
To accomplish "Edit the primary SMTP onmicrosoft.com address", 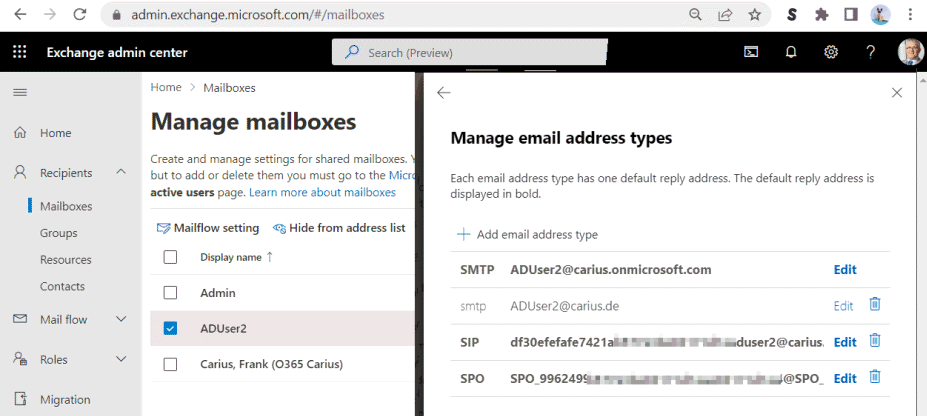I will tap(845, 269).
